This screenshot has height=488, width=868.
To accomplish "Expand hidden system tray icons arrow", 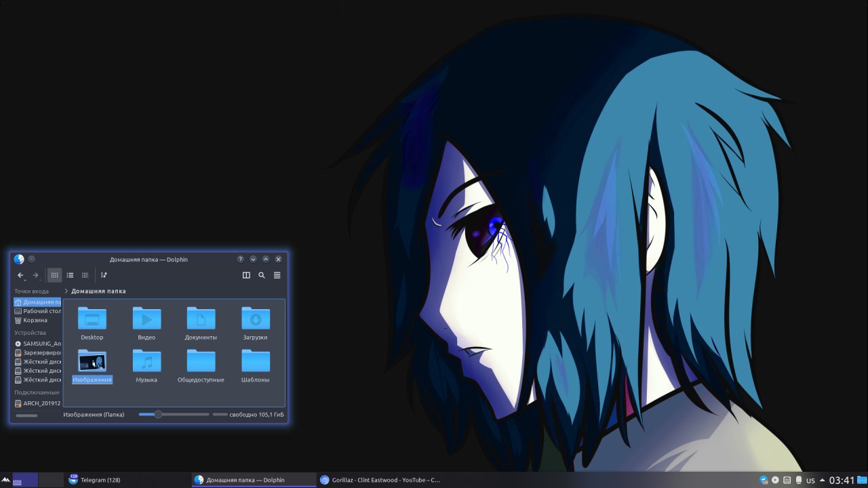I will point(823,480).
